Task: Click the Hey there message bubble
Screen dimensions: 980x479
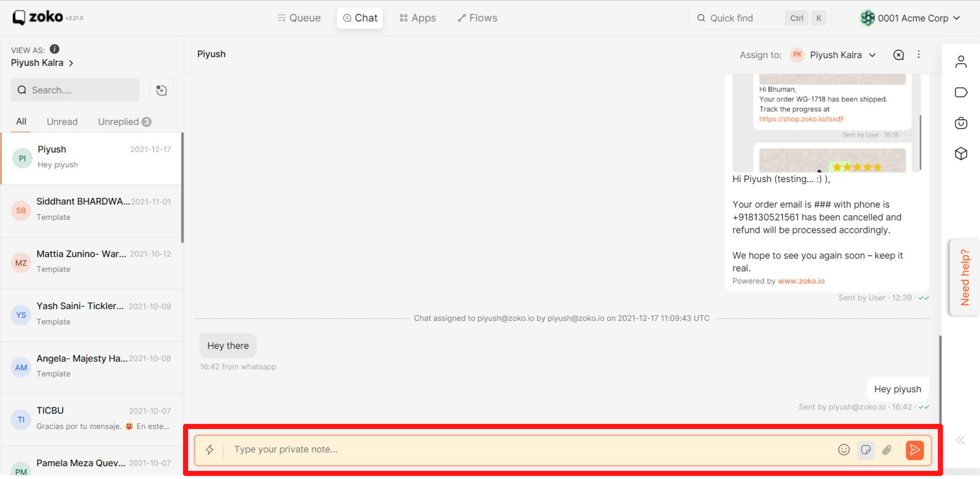Action: pyautogui.click(x=228, y=346)
